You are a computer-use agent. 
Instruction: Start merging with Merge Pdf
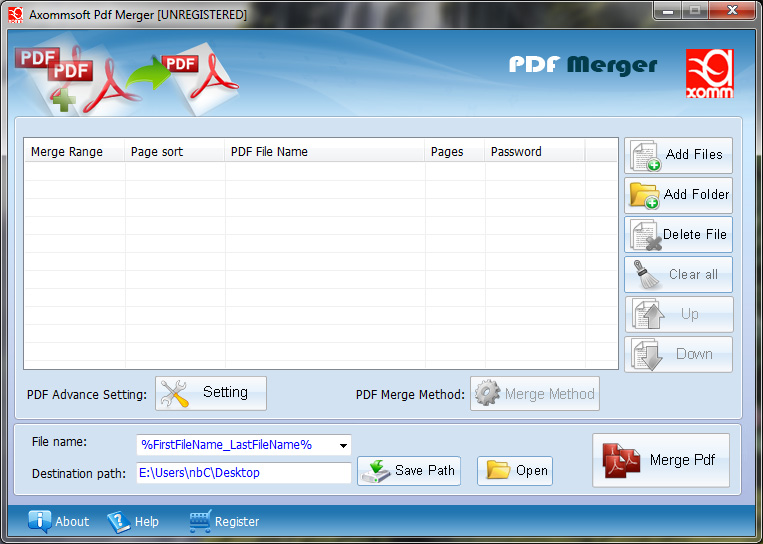[x=661, y=460]
